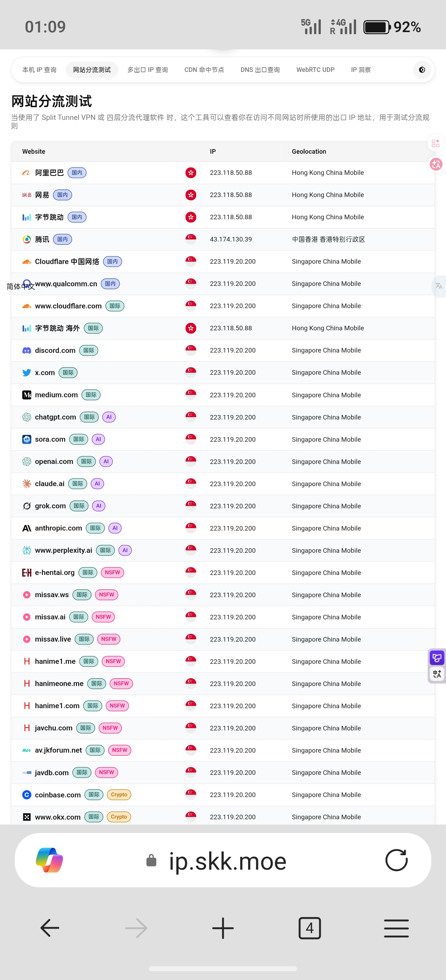Viewport: 446px width, 980px height.
Task: Click the IP column header
Action: pyautogui.click(x=212, y=152)
